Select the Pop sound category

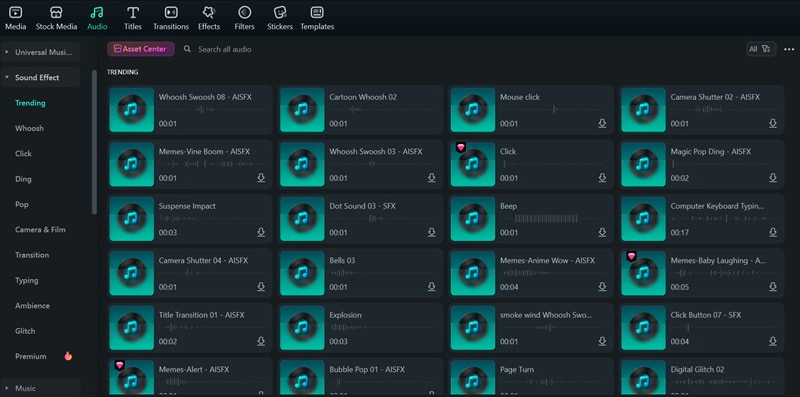[22, 204]
